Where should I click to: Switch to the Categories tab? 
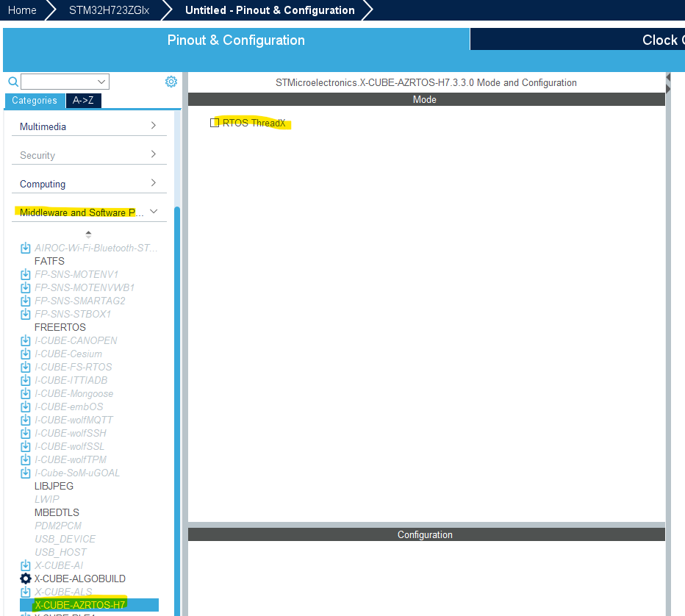tap(35, 101)
